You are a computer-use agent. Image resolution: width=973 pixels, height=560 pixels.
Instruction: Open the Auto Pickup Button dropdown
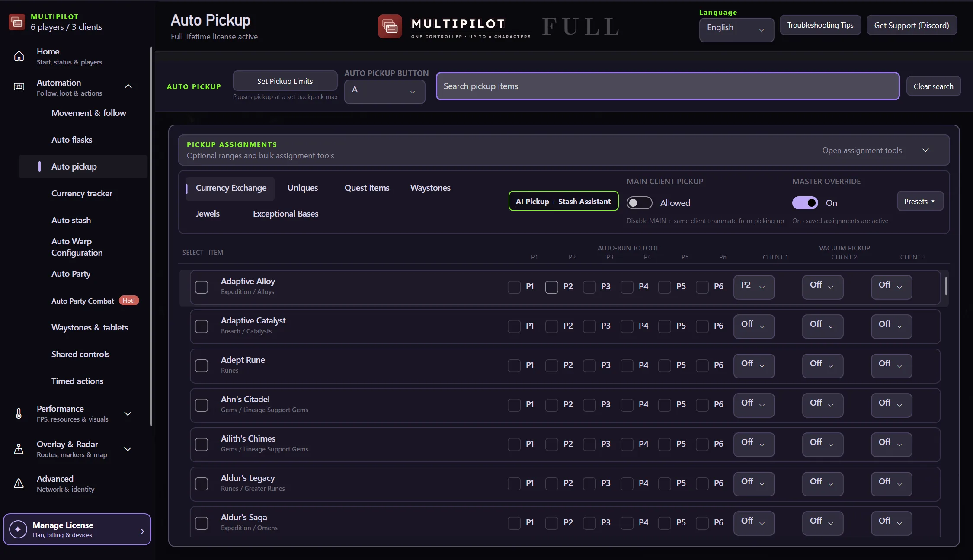[x=384, y=92]
